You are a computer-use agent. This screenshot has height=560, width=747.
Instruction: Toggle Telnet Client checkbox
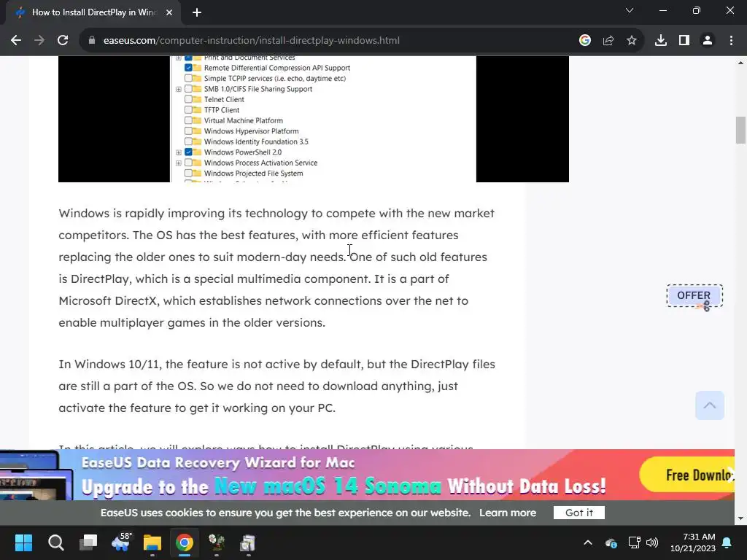(189, 99)
